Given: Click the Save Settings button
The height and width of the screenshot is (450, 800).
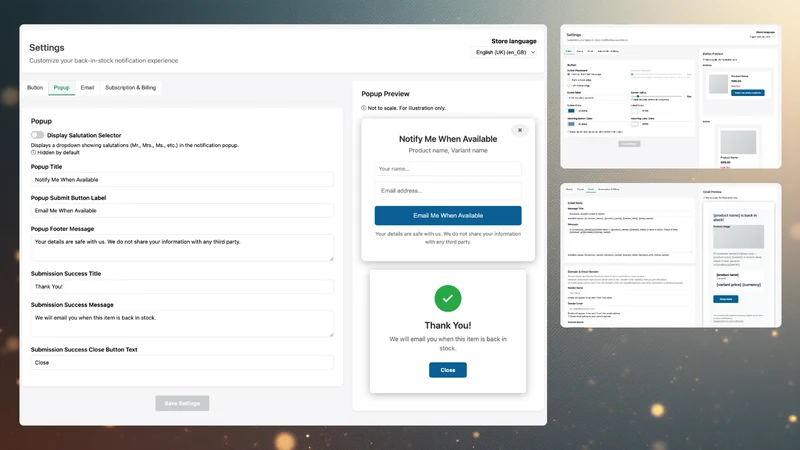Looking at the screenshot, I should (x=182, y=403).
